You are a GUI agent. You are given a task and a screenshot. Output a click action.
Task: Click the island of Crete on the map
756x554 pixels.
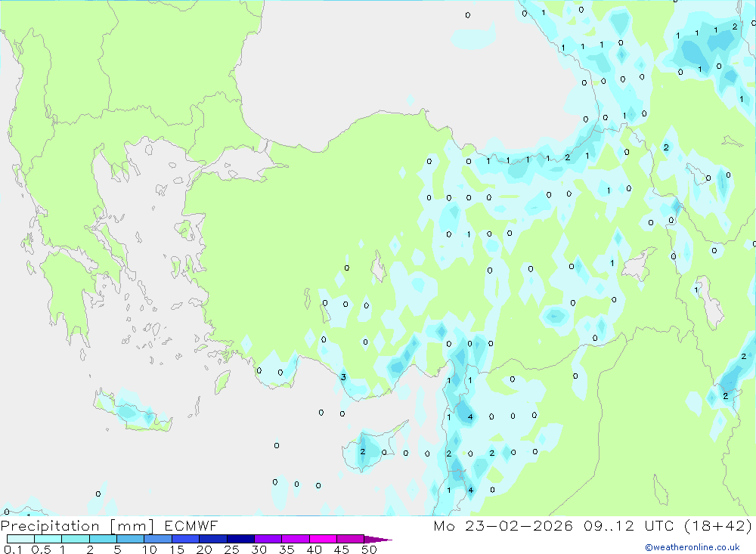132,411
